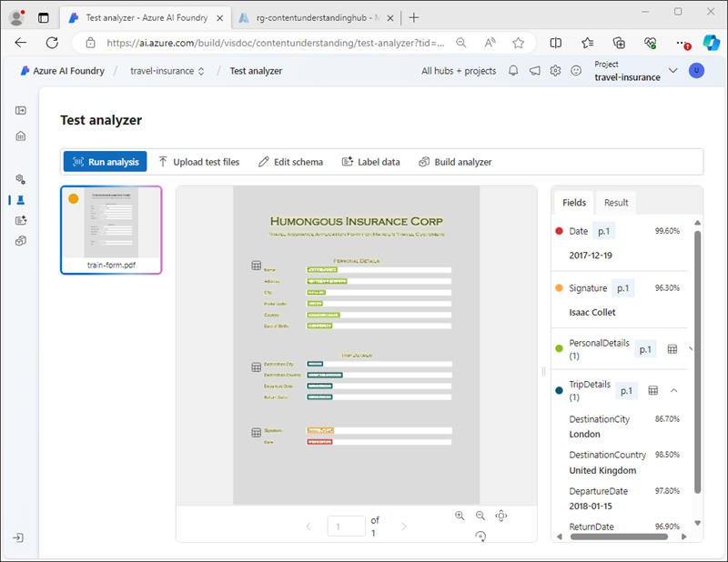This screenshot has height=562, width=728.
Task: Click the DestinationCity value London
Action: point(584,434)
